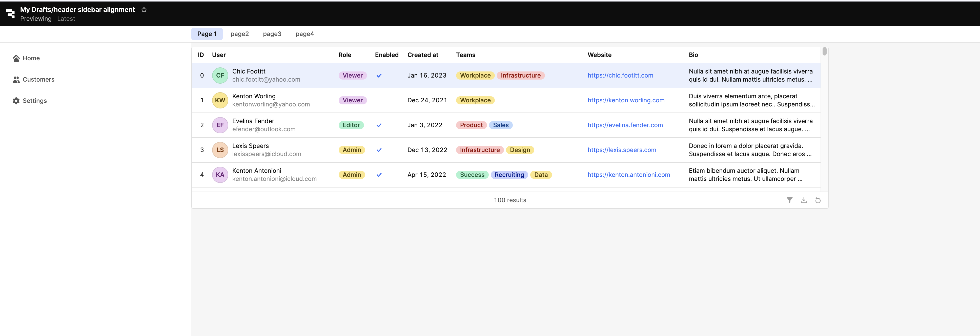The image size is (980, 336).
Task: Click the Jan 16, 2023 date cell
Action: point(427,76)
